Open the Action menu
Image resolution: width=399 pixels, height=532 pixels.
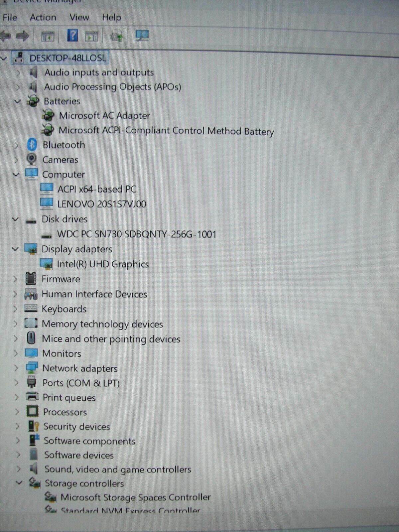[43, 17]
